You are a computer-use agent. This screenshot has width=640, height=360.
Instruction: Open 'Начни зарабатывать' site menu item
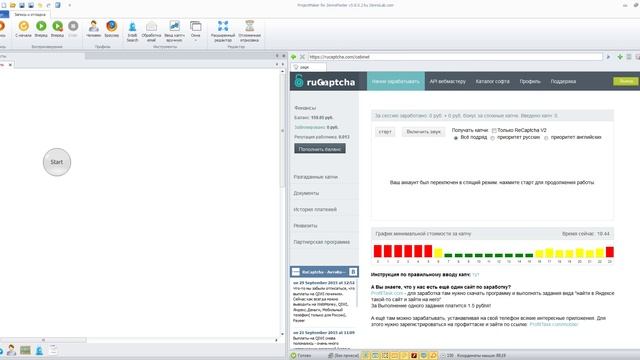396,81
